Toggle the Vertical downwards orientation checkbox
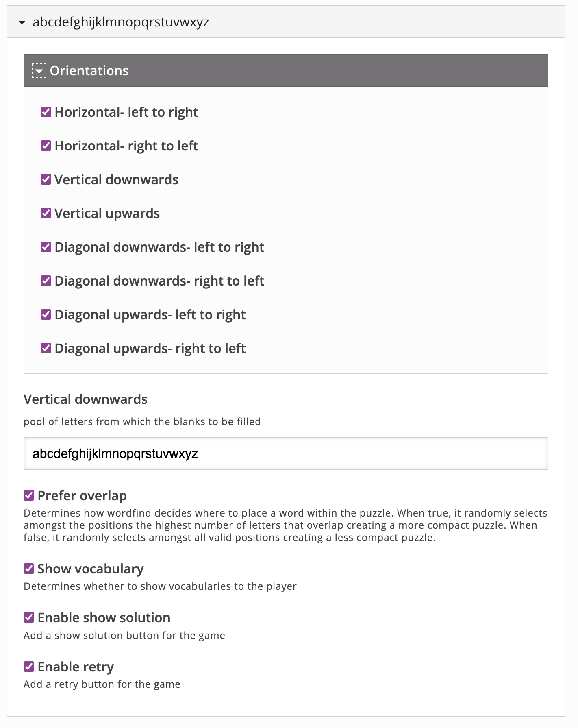The height and width of the screenshot is (728, 578). coord(46,179)
